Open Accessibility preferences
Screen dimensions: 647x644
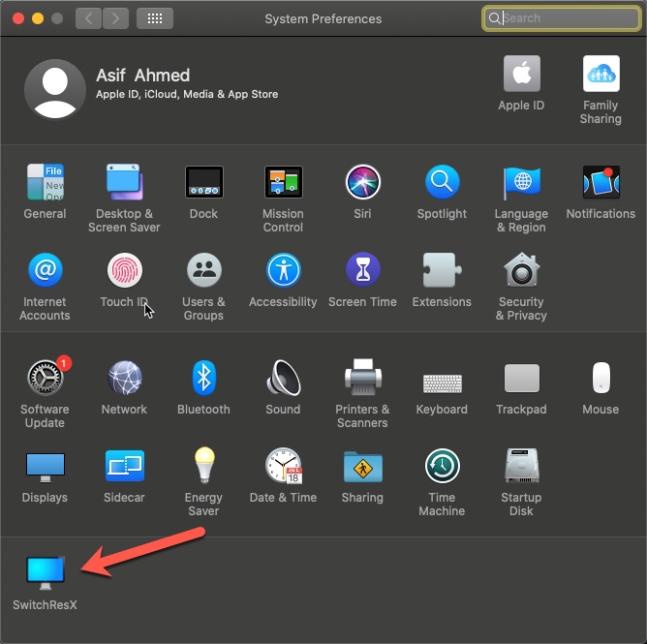pos(284,270)
